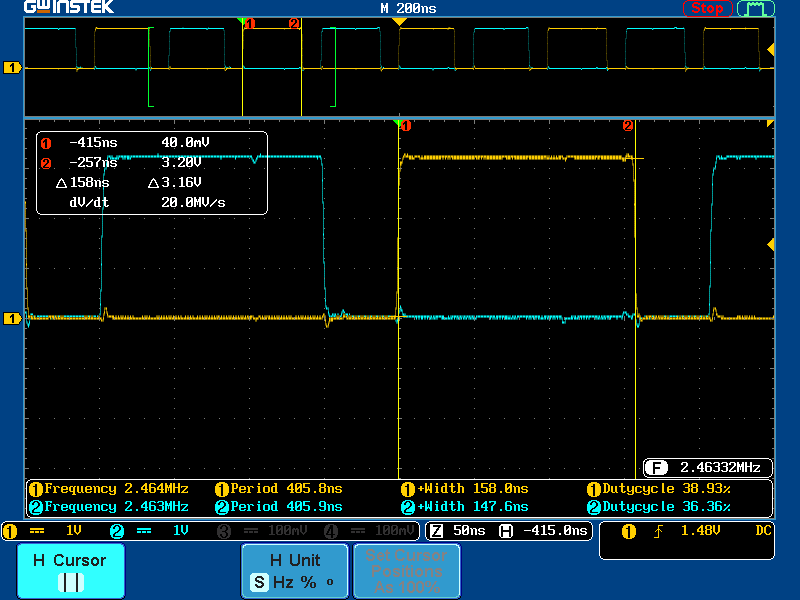Click the Z zoom timebase icon
The width and height of the screenshot is (800, 600).
point(436,531)
